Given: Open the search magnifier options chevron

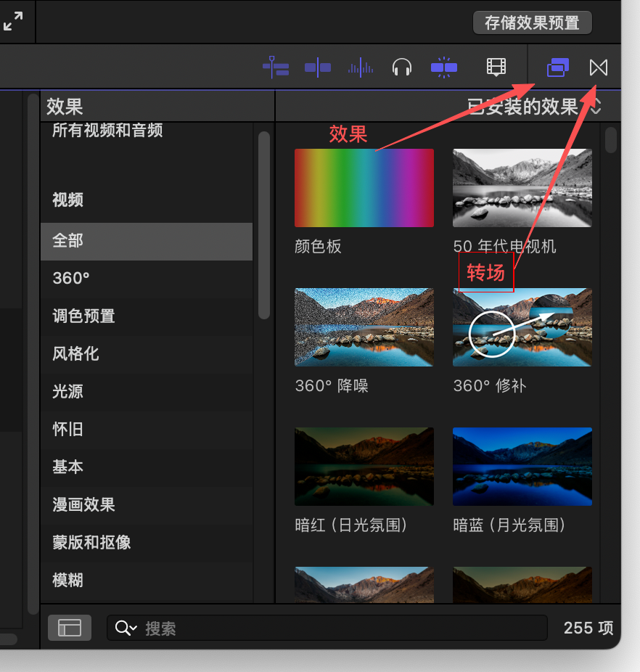Looking at the screenshot, I should 126,628.
